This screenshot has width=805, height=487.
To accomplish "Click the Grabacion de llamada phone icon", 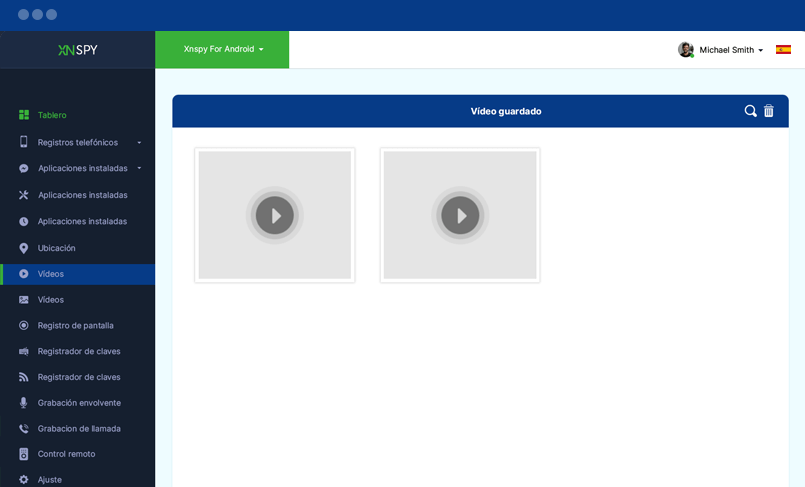I will pyautogui.click(x=24, y=429).
